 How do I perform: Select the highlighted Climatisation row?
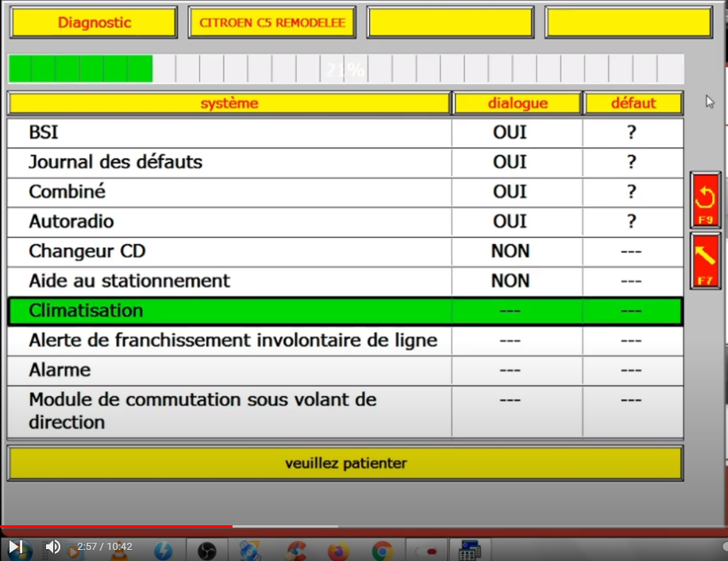345,311
